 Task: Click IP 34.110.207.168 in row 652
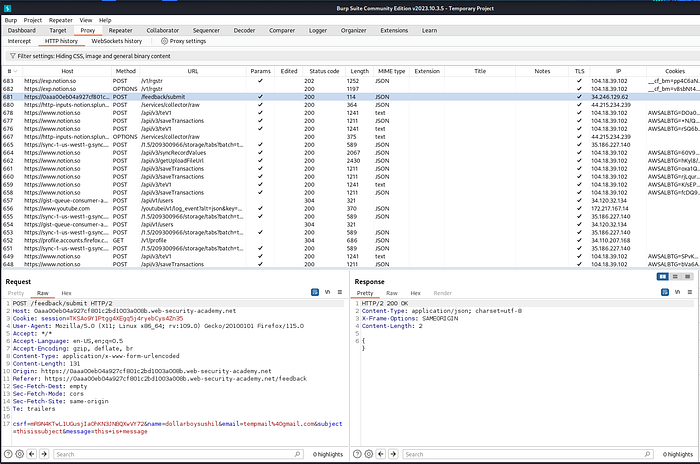point(610,240)
